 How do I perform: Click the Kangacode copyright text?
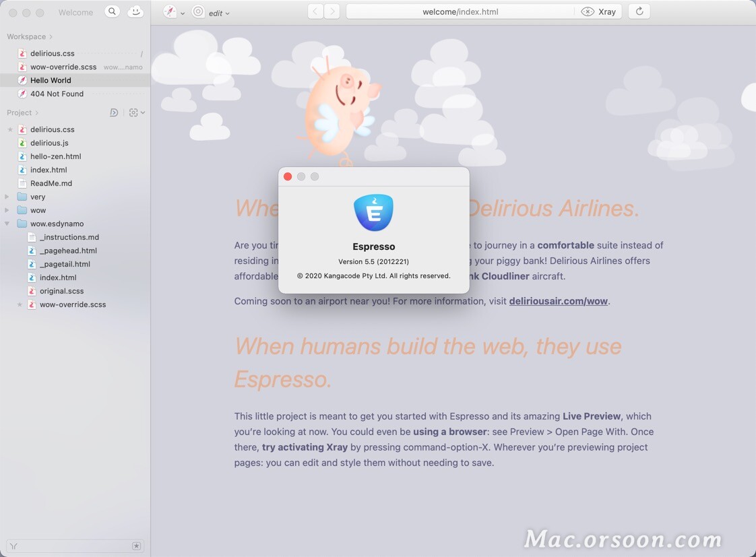click(x=374, y=276)
